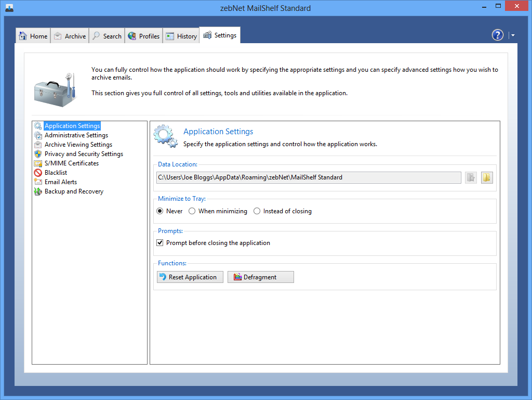Click the help question mark icon

coord(497,35)
